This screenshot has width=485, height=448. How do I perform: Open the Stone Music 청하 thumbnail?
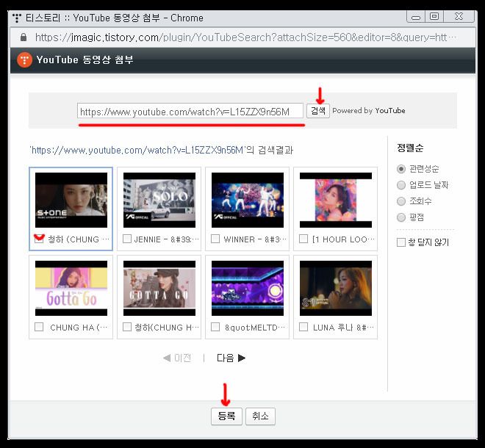click(71, 200)
